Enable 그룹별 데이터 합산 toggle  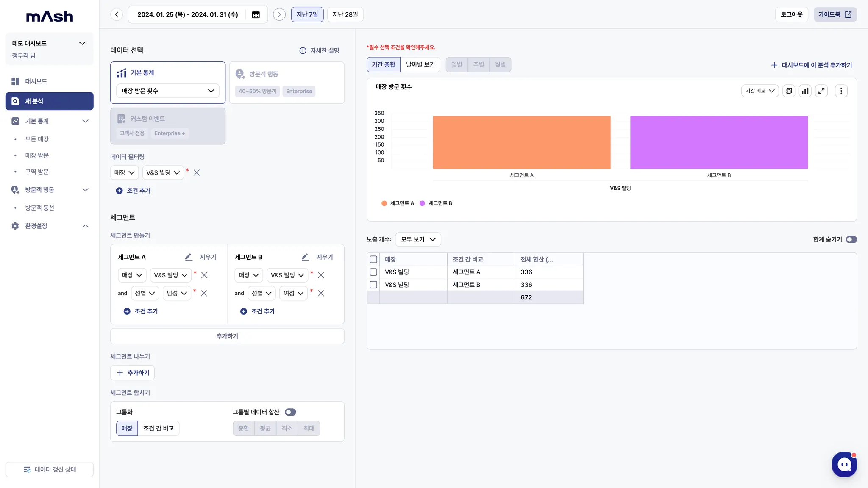click(x=290, y=412)
